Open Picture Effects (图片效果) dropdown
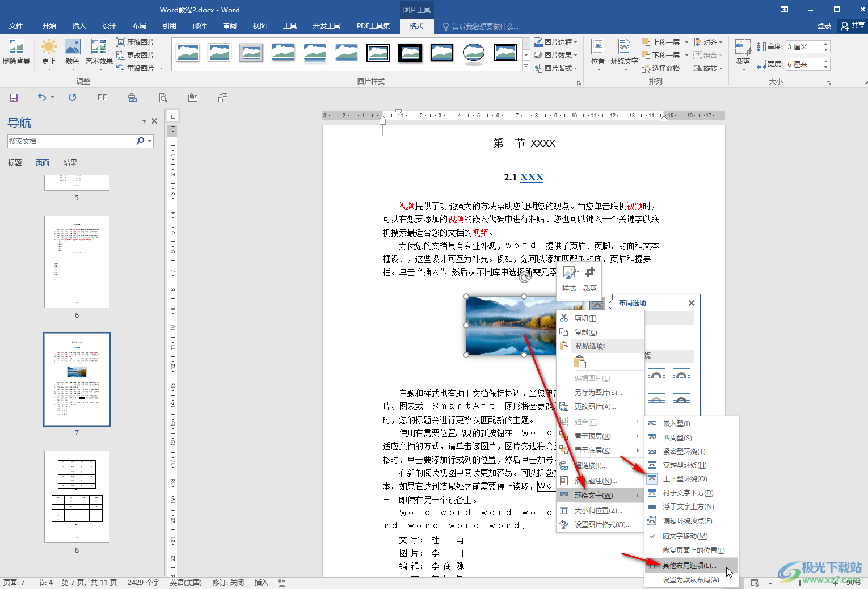The height and width of the screenshot is (589, 868). click(555, 55)
